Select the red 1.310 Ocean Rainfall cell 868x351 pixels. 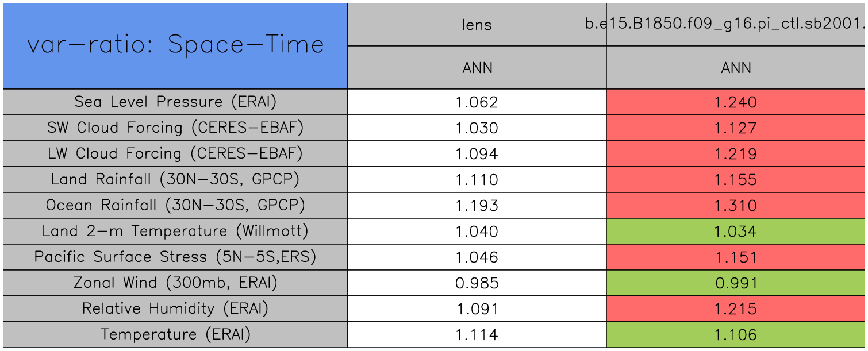[x=736, y=206]
